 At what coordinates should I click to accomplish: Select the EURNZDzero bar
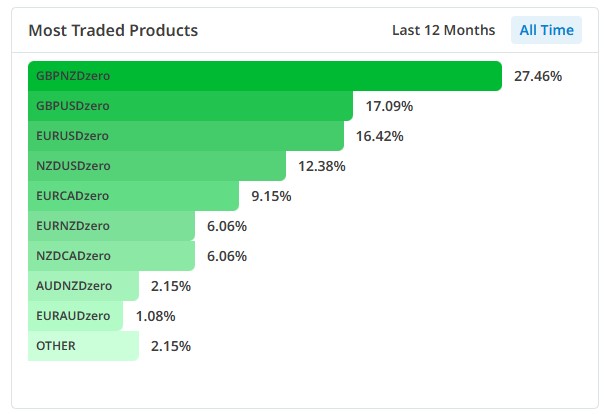tap(111, 226)
